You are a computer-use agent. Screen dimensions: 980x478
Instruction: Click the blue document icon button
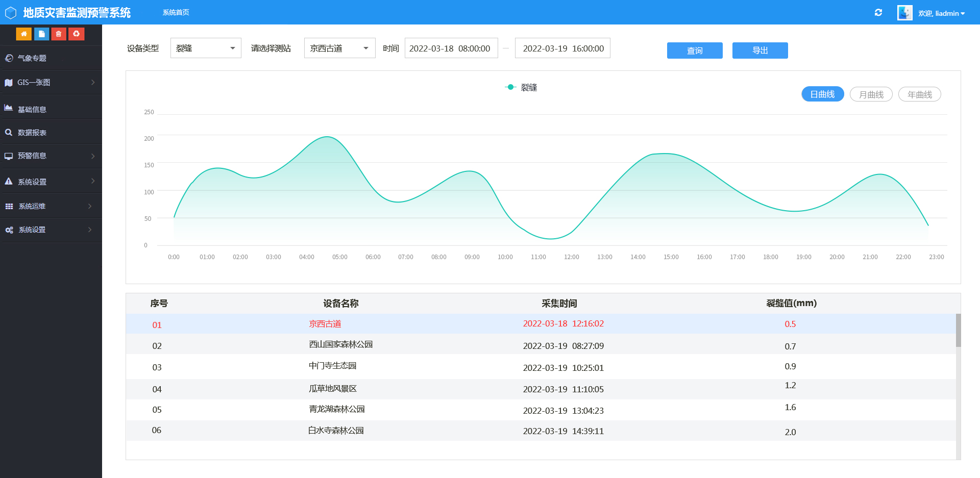pyautogui.click(x=41, y=34)
